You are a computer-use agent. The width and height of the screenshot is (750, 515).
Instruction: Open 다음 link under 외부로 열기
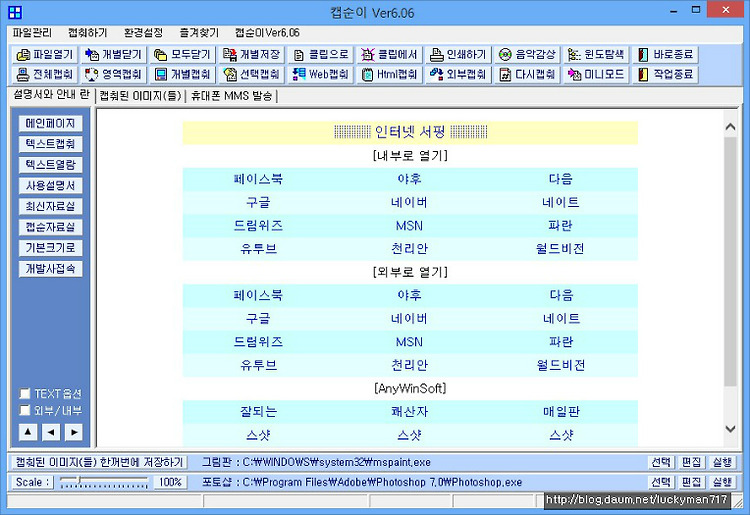[x=561, y=296]
